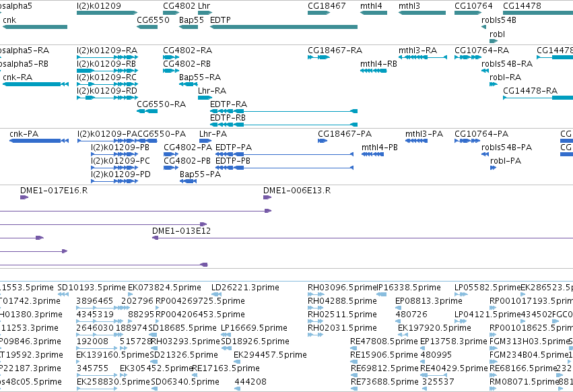Image resolution: width=573 pixels, height=392 pixels.
Task: Select the cnk-PA protein feature
Action: [39, 141]
